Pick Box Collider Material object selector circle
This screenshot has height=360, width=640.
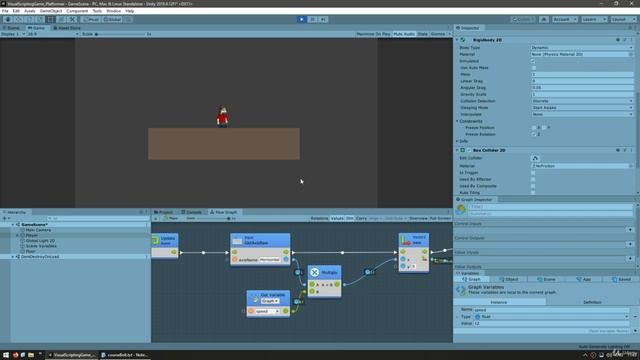pos(631,166)
